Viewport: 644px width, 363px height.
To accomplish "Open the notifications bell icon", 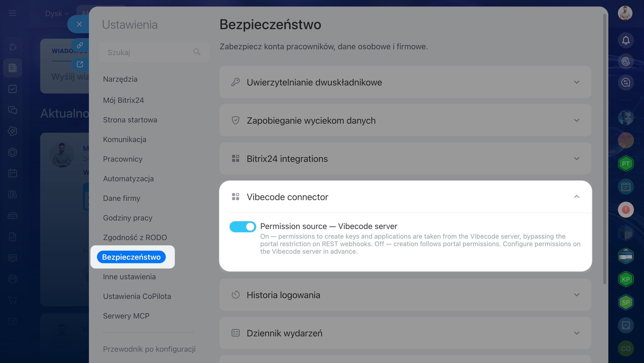I will tap(626, 40).
